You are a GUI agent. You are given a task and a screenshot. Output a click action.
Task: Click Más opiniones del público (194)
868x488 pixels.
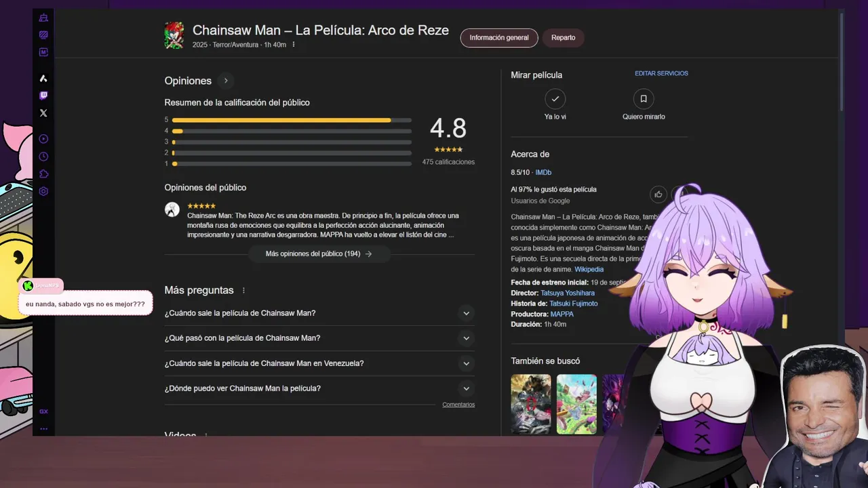[x=319, y=254]
